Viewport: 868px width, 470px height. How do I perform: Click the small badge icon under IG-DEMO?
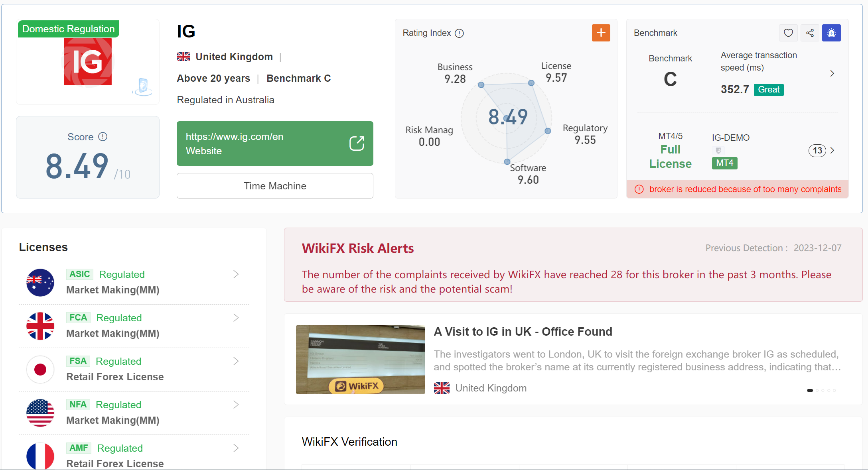[x=718, y=150]
